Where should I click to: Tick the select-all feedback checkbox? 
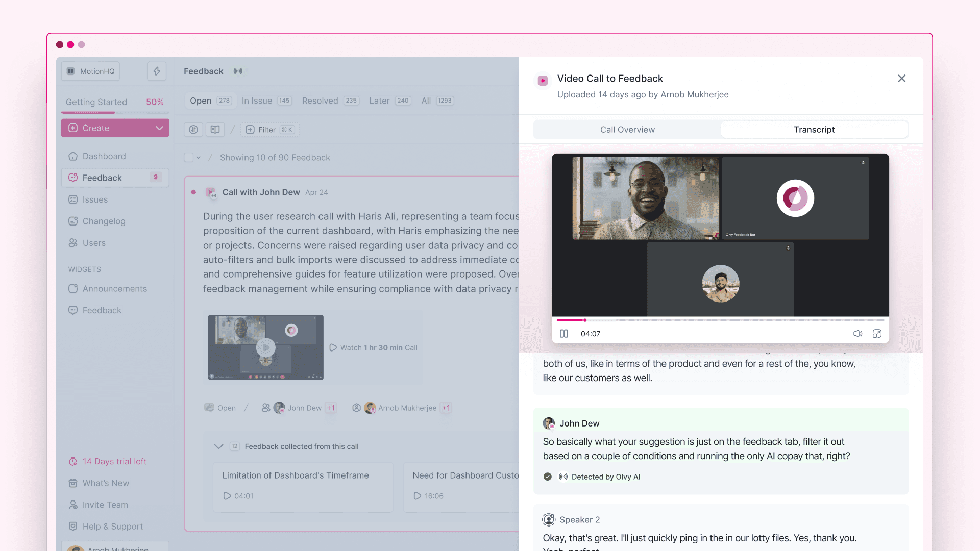(188, 157)
